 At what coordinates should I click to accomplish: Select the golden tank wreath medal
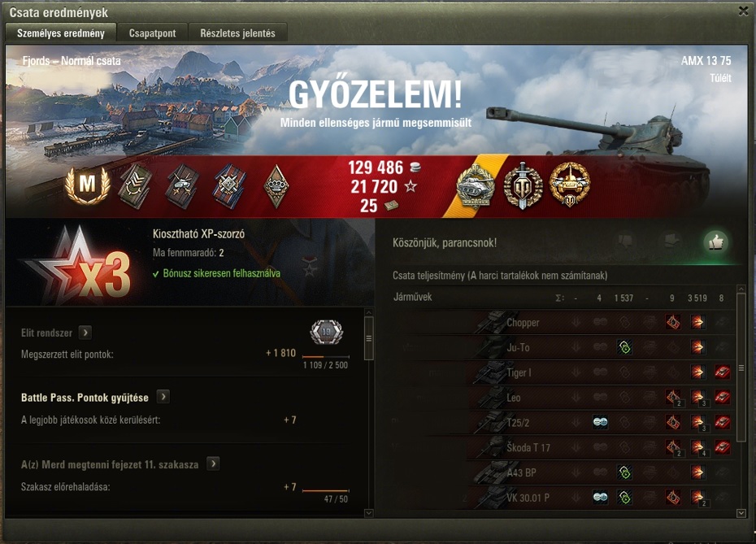point(569,185)
